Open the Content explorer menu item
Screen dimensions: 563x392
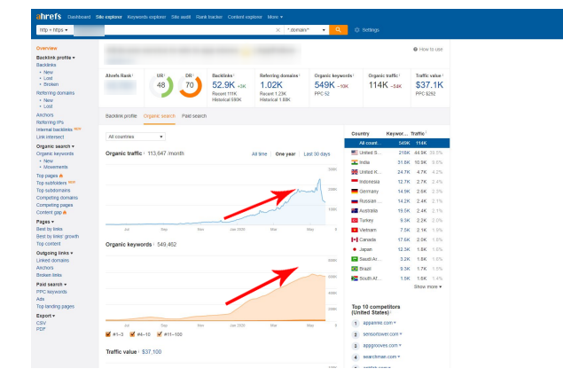coord(245,17)
